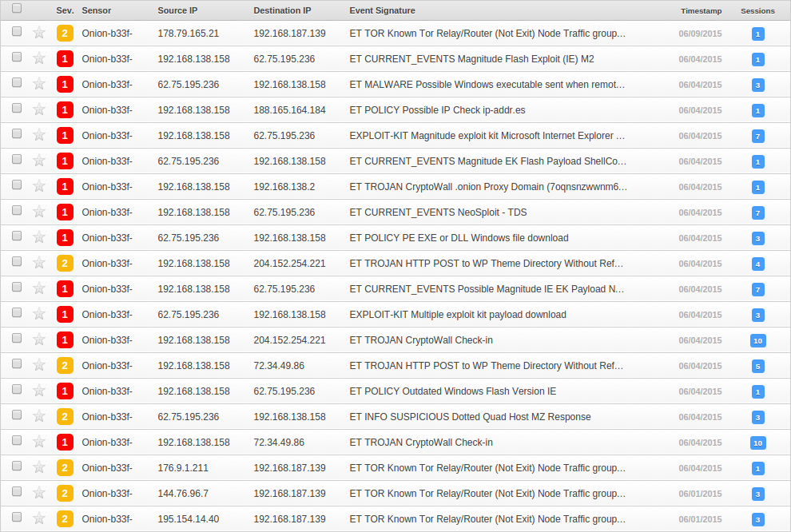791x532 pixels.
Task: Click severity 2 badge on 178.79.165.21 row
Action: [65, 34]
